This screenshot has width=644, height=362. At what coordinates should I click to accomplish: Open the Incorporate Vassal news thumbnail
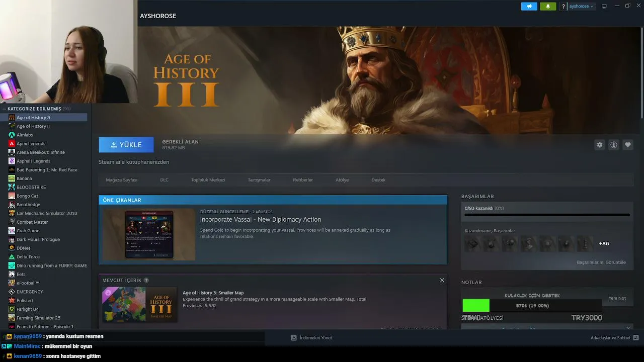click(149, 234)
